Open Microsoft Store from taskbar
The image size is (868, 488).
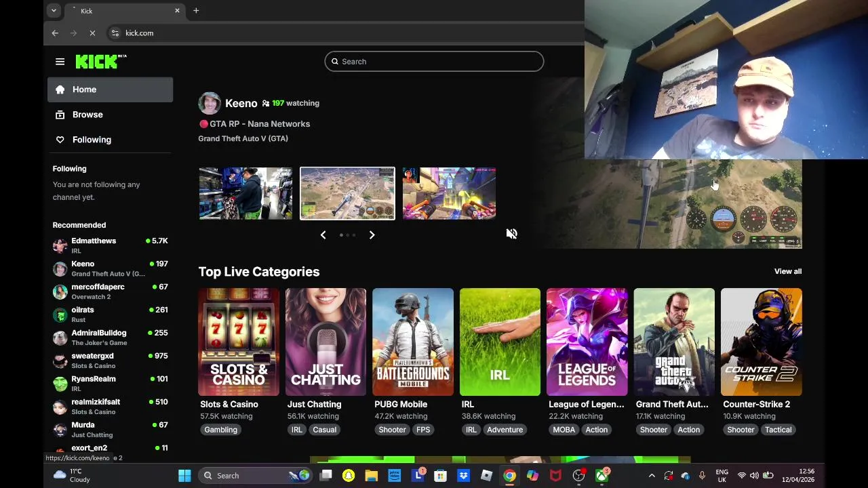[x=440, y=475]
